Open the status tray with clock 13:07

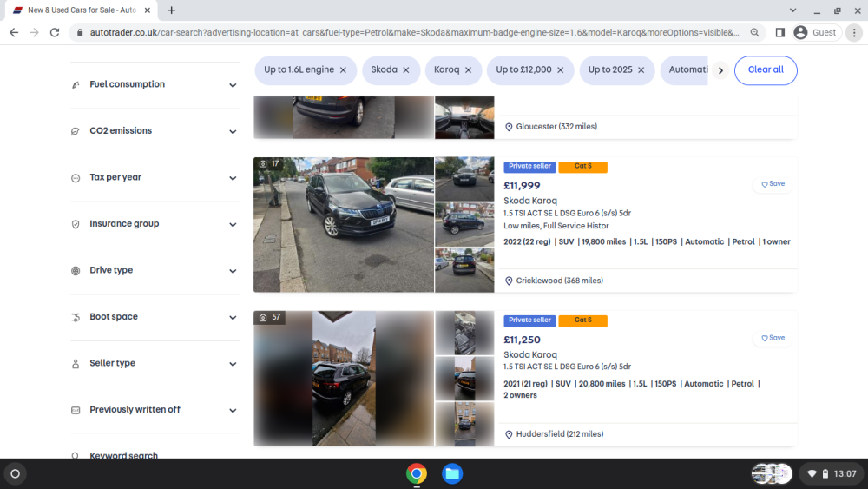832,474
